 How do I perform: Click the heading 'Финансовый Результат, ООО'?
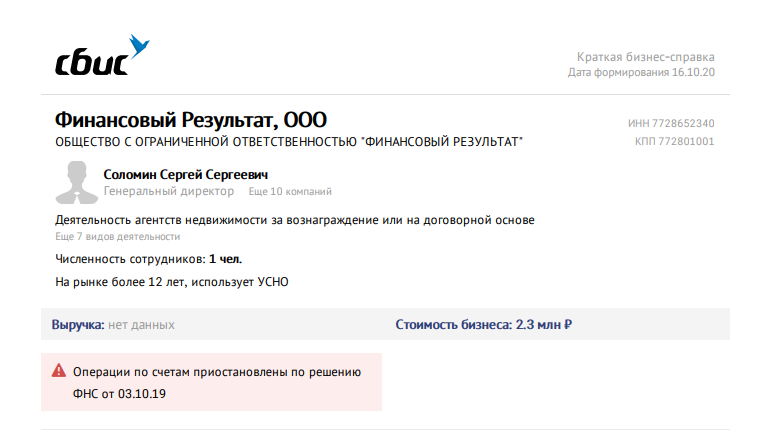coord(191,120)
